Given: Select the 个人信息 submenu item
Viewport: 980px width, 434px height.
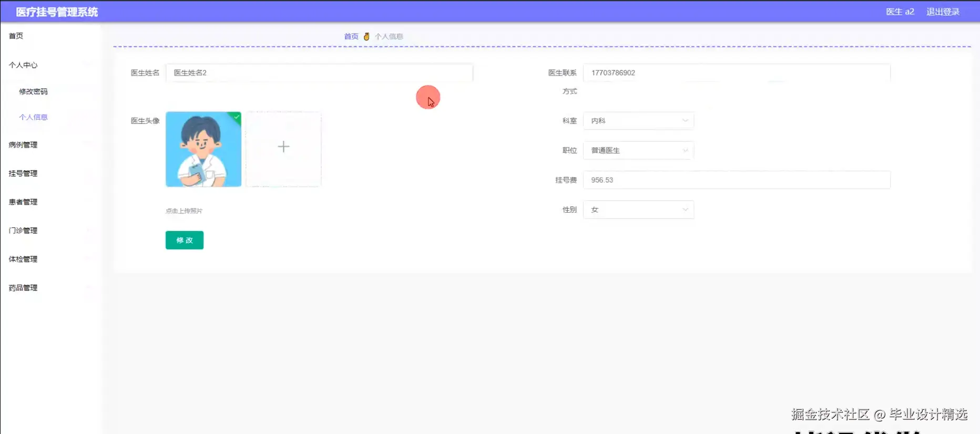Looking at the screenshot, I should (33, 117).
